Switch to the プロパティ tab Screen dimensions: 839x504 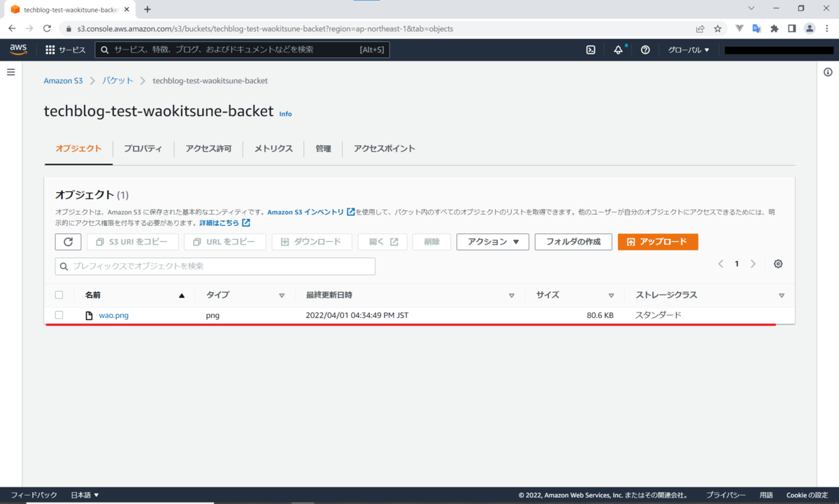pyautogui.click(x=143, y=148)
